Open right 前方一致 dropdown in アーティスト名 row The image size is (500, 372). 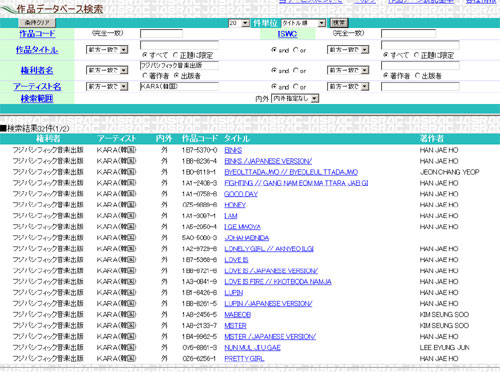[348, 87]
